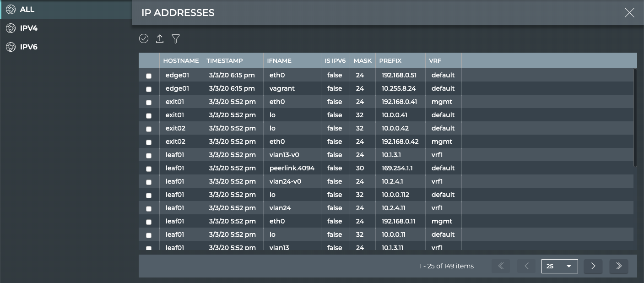Click the export upload icon
Image resolution: width=644 pixels, height=283 pixels.
(x=160, y=39)
